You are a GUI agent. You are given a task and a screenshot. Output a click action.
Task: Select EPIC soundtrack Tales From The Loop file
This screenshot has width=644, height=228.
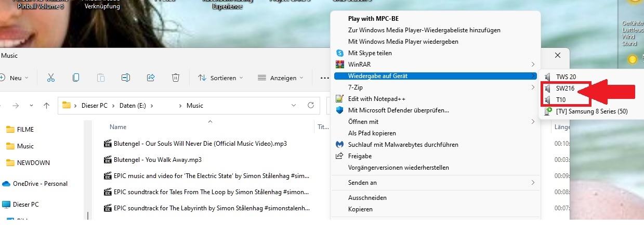[212, 192]
